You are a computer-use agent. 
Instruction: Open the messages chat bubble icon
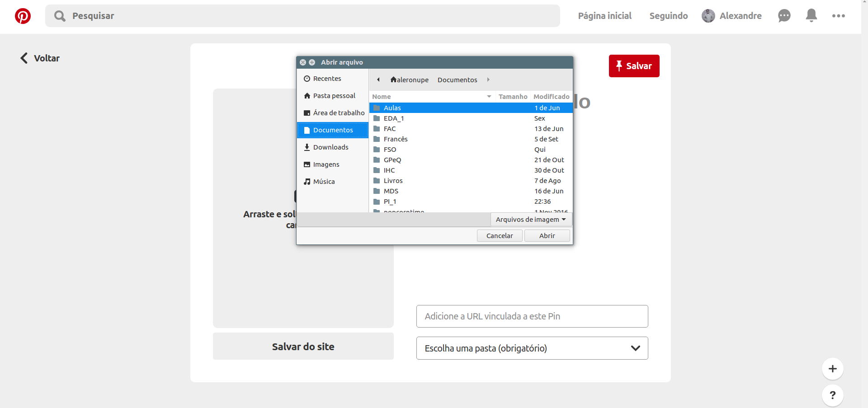click(784, 16)
